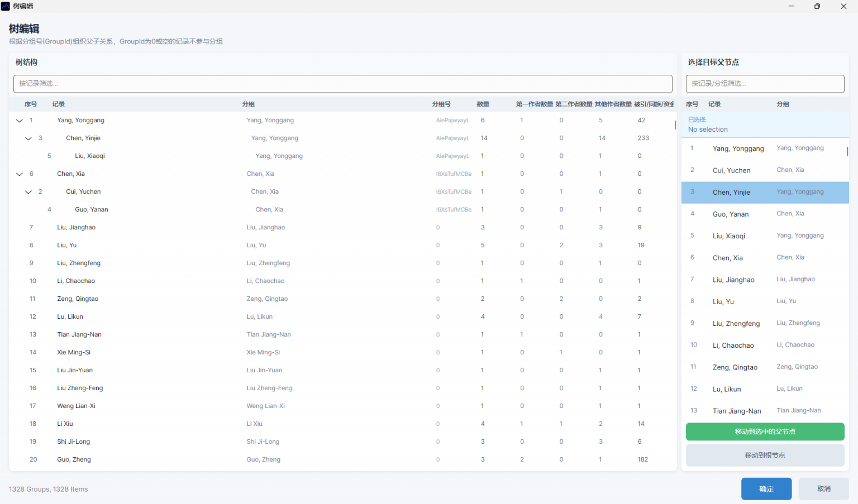This screenshot has height=504, width=858.
Task: Confirm with the blue 确定 button
Action: tap(766, 489)
